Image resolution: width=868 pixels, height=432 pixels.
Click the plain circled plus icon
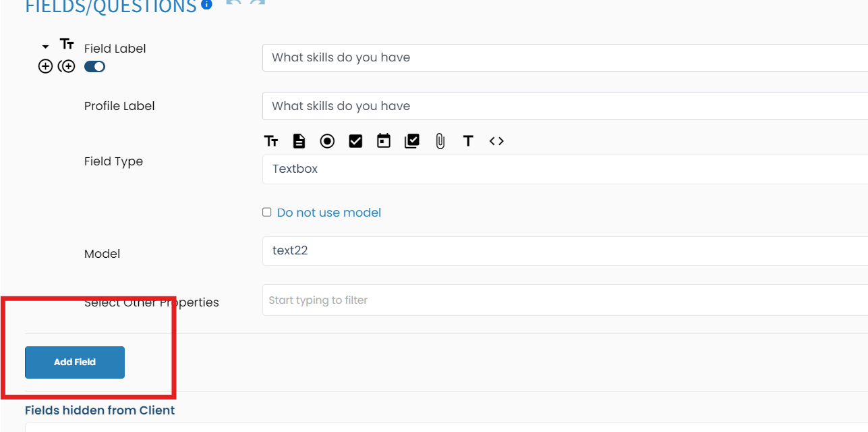click(x=45, y=67)
